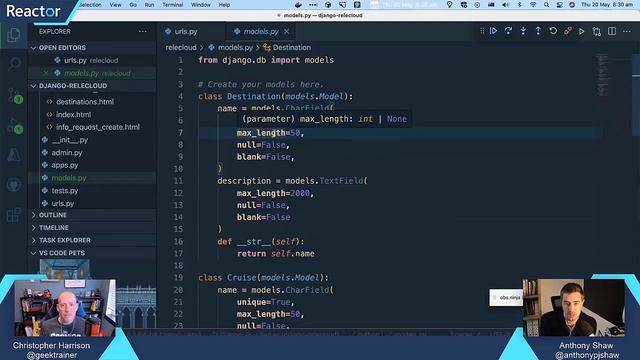Open the Window menu

pos(201,5)
